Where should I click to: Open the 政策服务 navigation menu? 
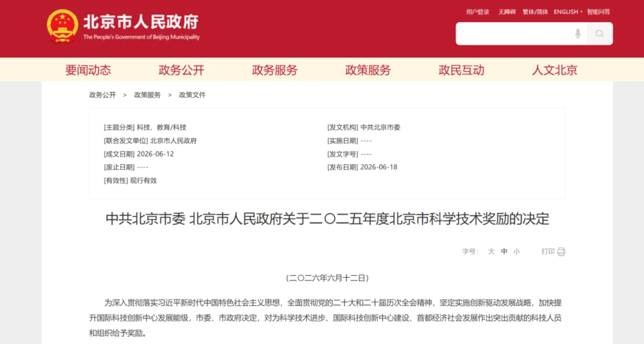(x=368, y=70)
